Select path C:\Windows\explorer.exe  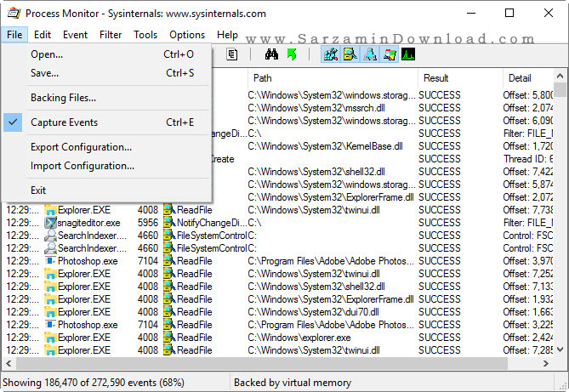click(299, 338)
